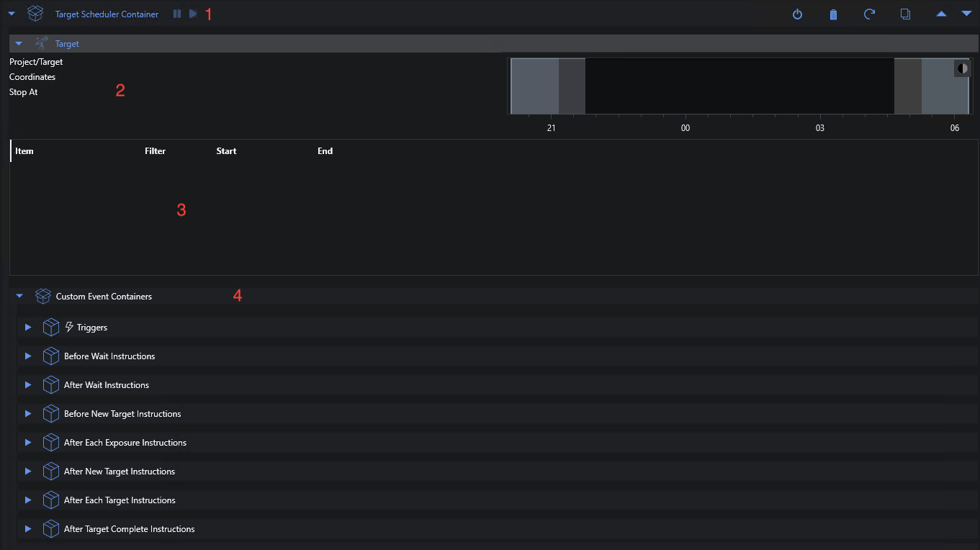
Task: Move the container up
Action: (941, 14)
